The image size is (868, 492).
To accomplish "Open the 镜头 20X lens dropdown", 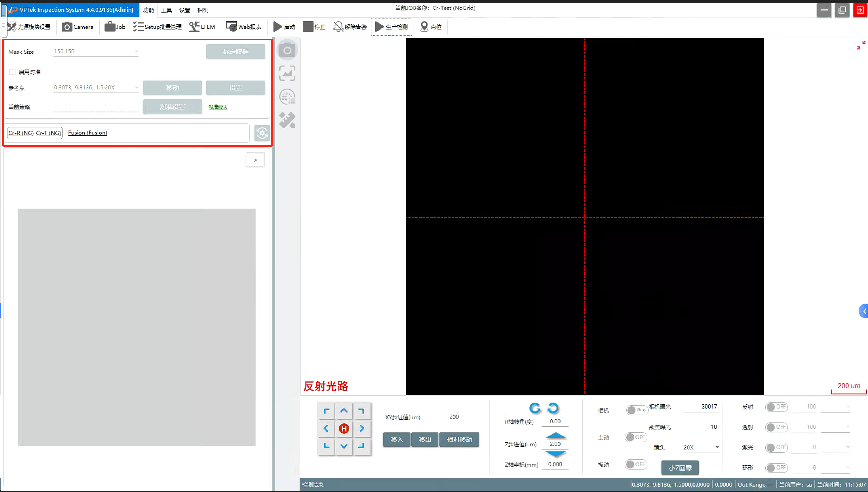I will pyautogui.click(x=701, y=447).
